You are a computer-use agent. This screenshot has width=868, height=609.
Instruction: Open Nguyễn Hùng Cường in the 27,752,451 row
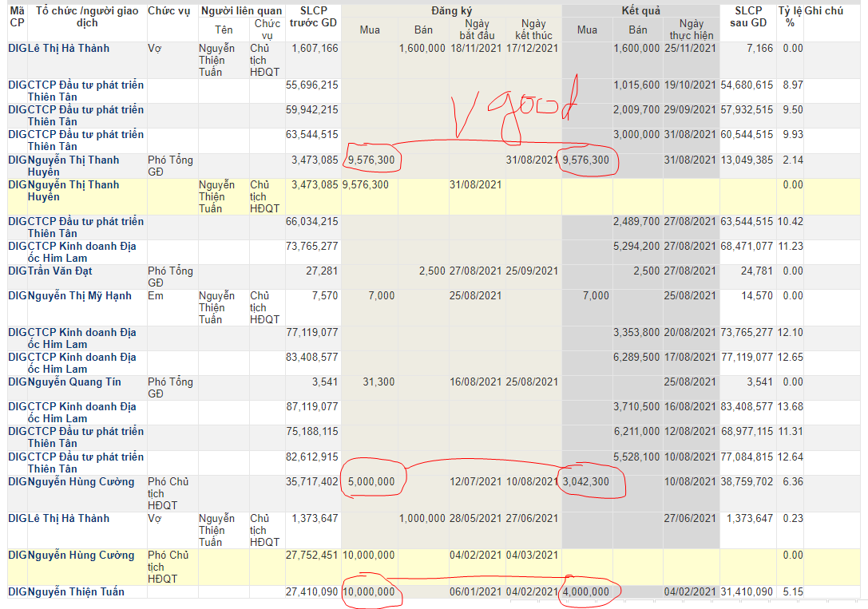81,556
